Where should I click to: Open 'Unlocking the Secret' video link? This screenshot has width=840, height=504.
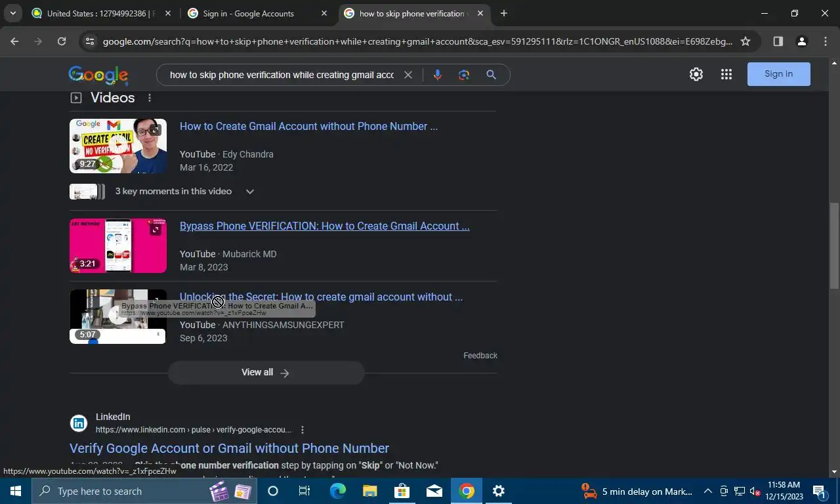coord(321,297)
